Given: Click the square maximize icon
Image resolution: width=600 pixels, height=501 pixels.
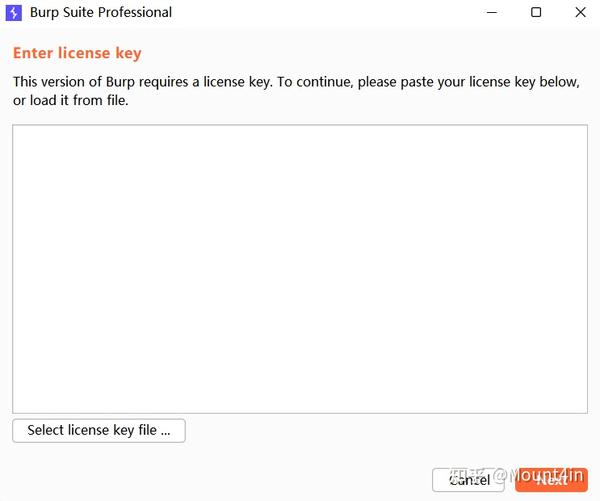Looking at the screenshot, I should point(536,13).
